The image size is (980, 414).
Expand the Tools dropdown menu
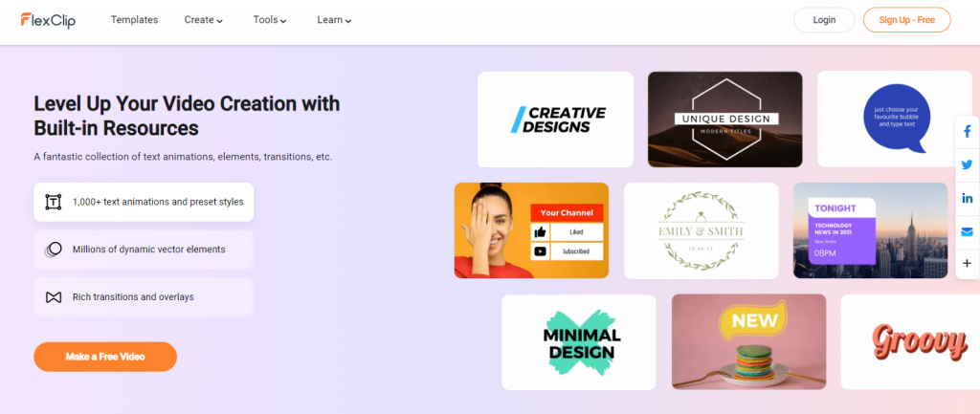269,20
